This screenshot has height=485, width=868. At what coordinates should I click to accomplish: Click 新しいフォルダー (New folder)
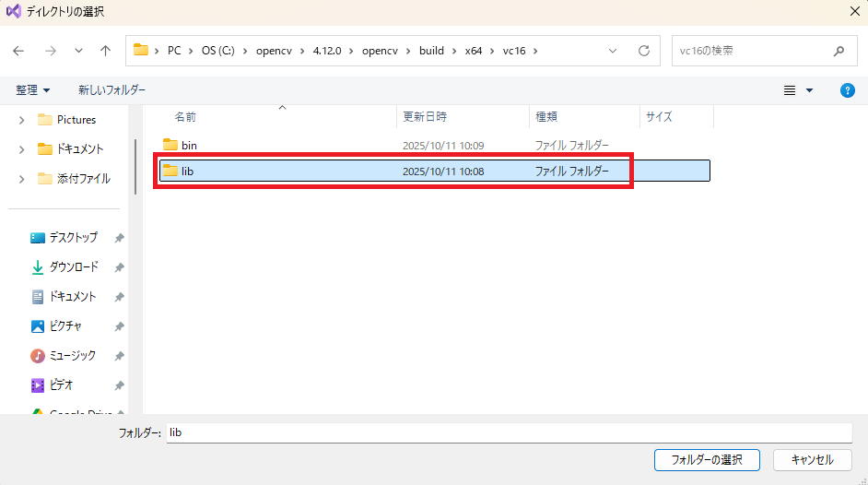tap(111, 90)
